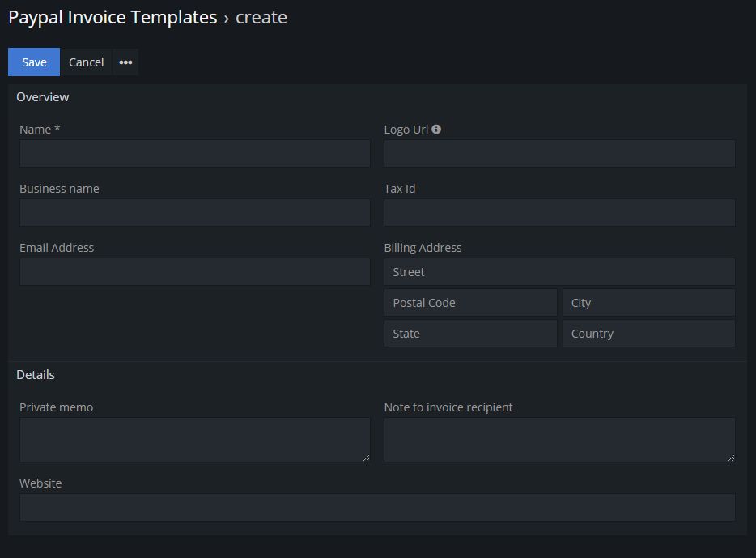Click the Billing Address label

[x=423, y=248]
